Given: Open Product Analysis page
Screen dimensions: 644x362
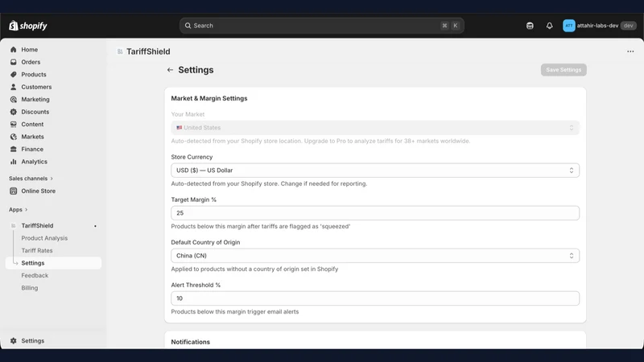Looking at the screenshot, I should click(44, 238).
